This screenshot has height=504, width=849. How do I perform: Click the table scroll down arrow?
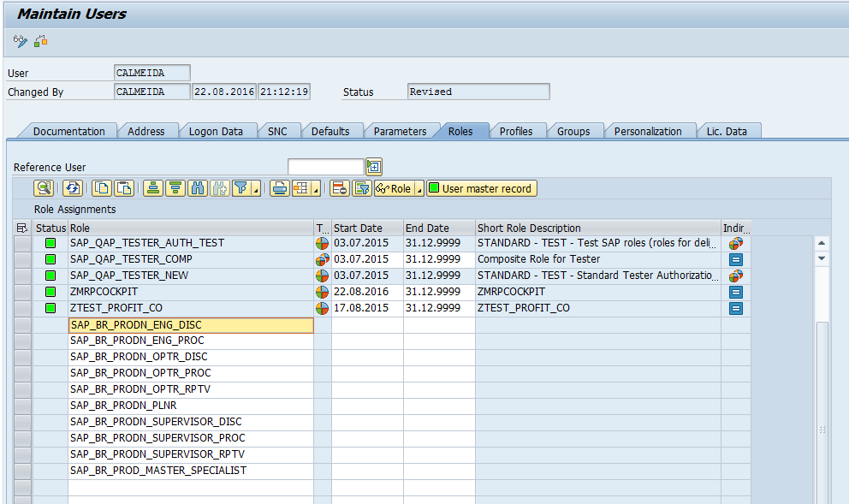click(822, 258)
